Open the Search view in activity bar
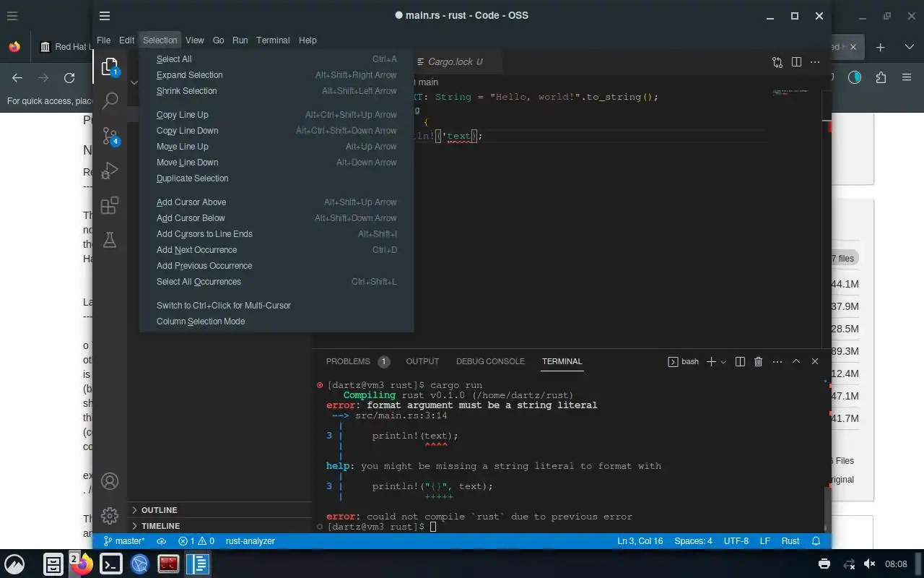Image resolution: width=924 pixels, height=578 pixels. (110, 101)
